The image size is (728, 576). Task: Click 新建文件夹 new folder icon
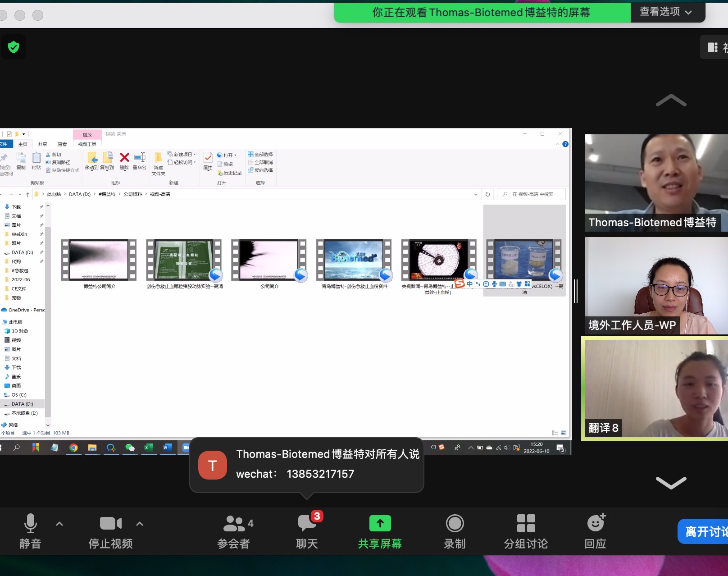tap(159, 164)
